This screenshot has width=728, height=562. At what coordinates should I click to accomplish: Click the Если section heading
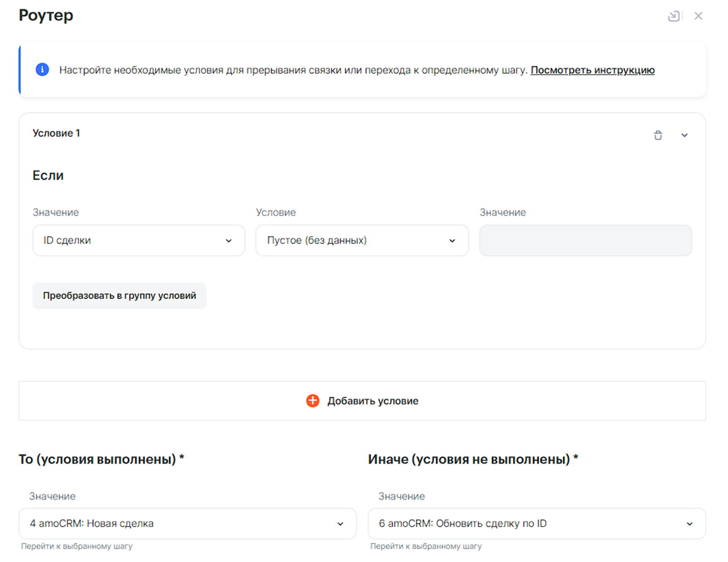click(x=48, y=176)
